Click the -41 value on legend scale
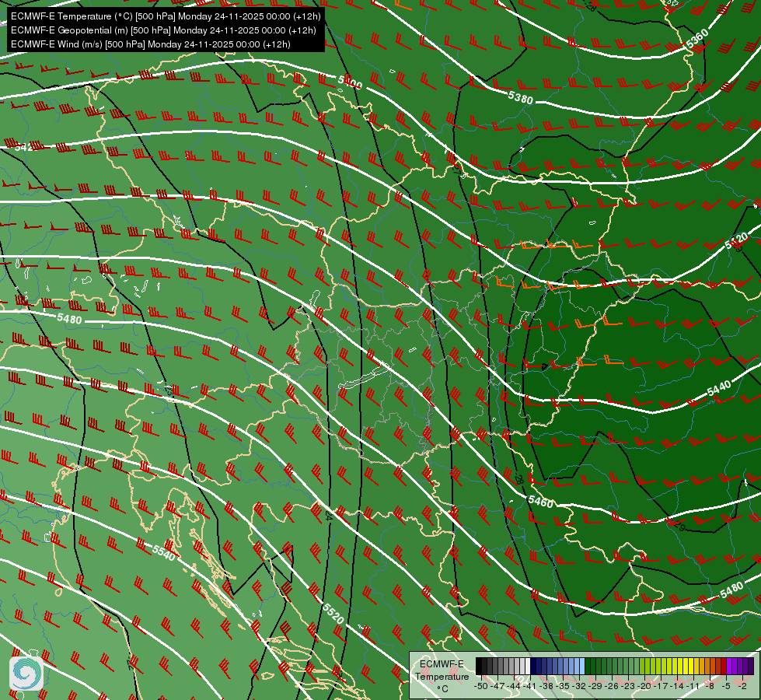Viewport: 761px width, 700px height. coord(529,686)
